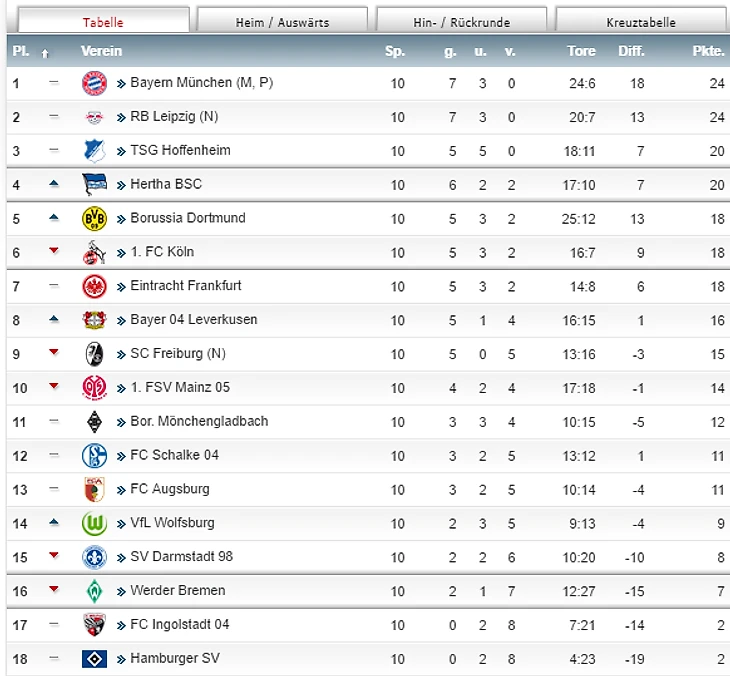Viewport: 730px width, 676px height.
Task: Open the Kreuztabelle tab
Action: (x=641, y=21)
